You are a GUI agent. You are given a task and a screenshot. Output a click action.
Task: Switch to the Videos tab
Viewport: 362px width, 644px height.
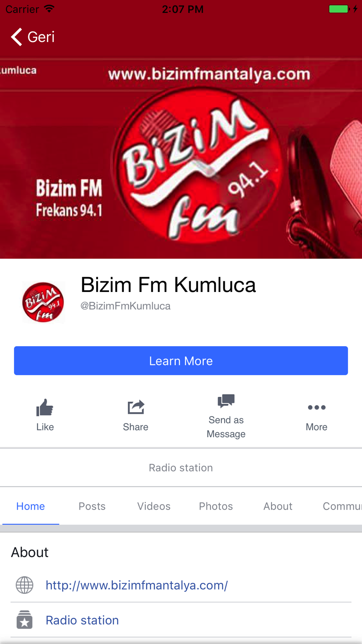[154, 506]
